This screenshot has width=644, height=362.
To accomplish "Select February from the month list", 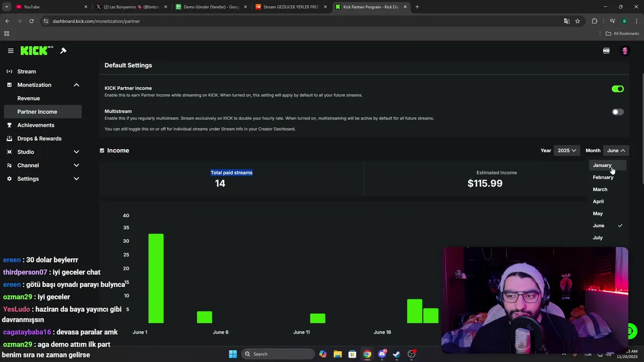I will (x=608, y=177).
